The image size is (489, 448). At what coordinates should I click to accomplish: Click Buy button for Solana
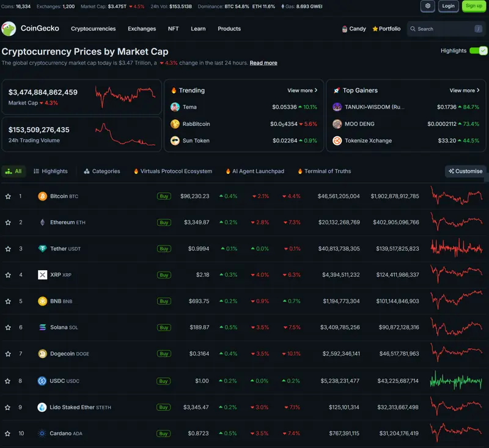164,328
